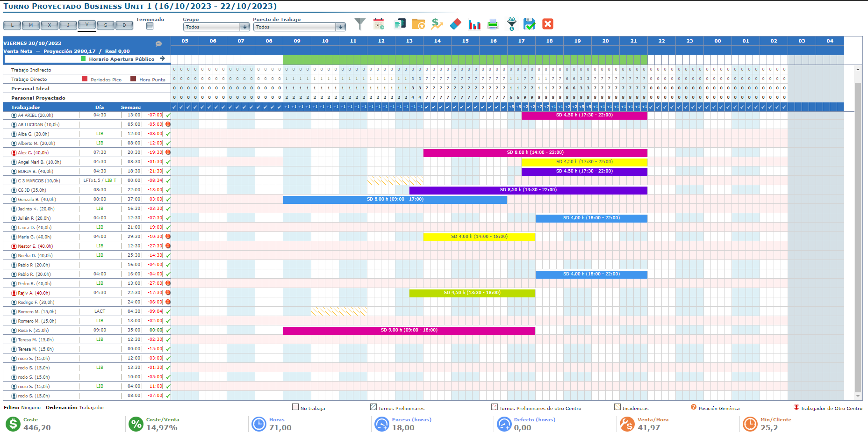This screenshot has width=868, height=440.
Task: Toggle the Incidencias legend box
Action: point(617,407)
